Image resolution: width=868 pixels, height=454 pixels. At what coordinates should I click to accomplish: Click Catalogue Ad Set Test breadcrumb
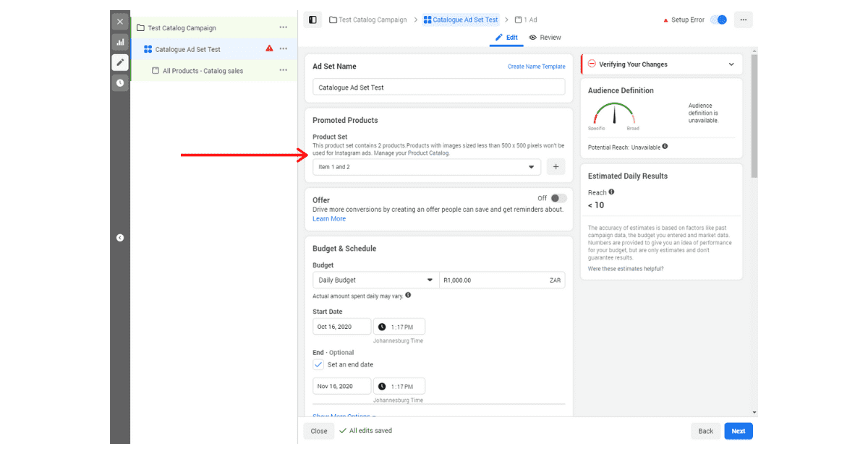click(461, 20)
